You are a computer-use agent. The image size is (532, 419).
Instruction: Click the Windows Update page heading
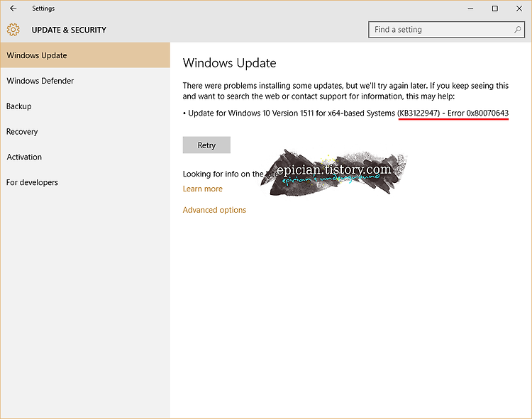230,63
